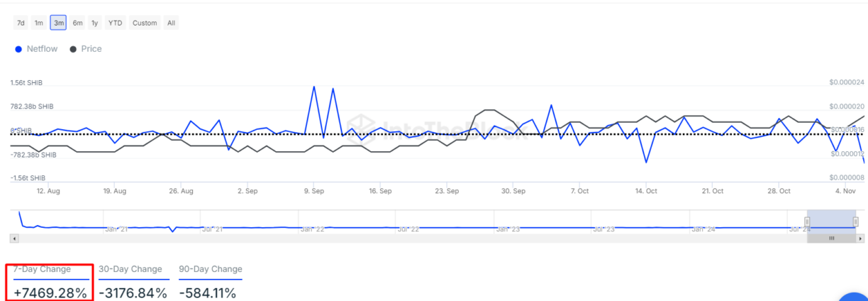Click the dark Price legend dot
This screenshot has width=868, height=301.
[x=74, y=49]
